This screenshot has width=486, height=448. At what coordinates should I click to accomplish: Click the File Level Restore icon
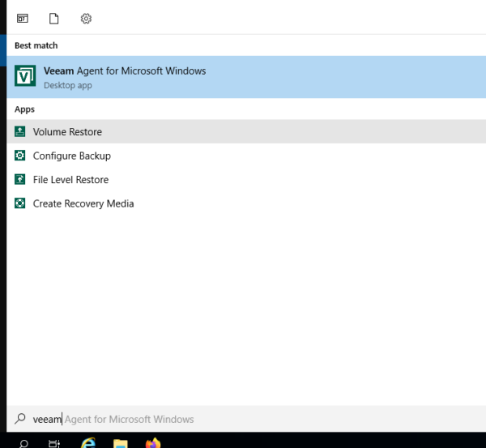click(20, 180)
